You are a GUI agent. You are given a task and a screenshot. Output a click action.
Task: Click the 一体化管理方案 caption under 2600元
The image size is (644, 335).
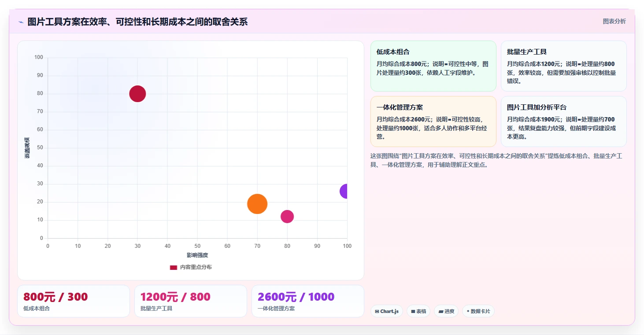[276, 309]
